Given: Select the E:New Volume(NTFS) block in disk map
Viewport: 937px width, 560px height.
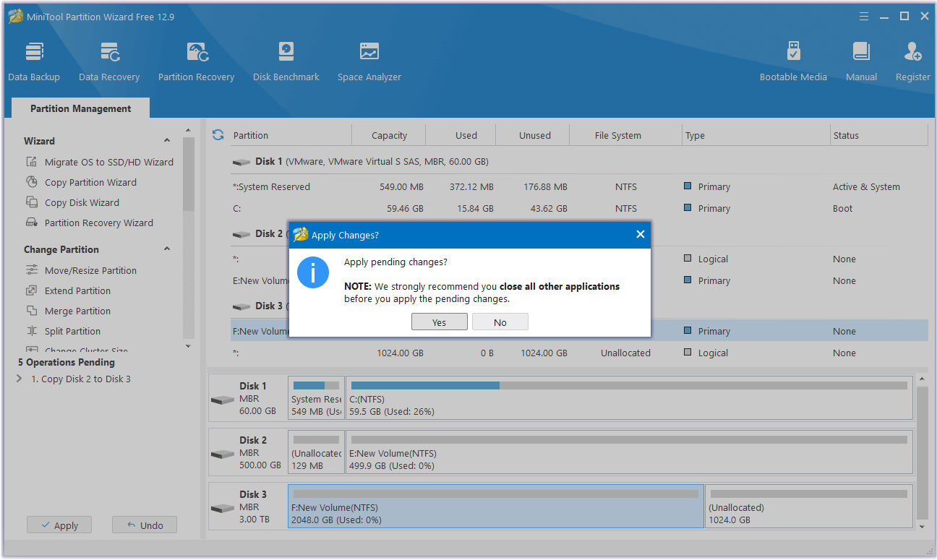Looking at the screenshot, I should coord(629,452).
